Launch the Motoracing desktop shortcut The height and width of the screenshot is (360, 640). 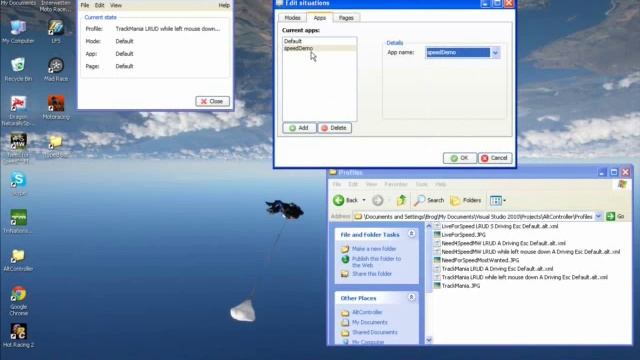pyautogui.click(x=56, y=107)
